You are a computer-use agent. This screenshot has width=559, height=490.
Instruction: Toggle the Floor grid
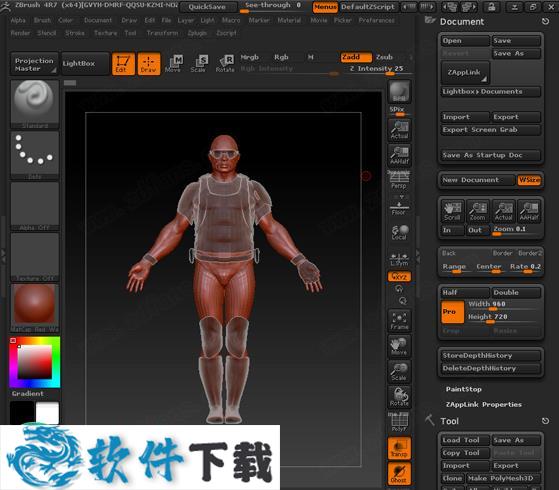[399, 206]
